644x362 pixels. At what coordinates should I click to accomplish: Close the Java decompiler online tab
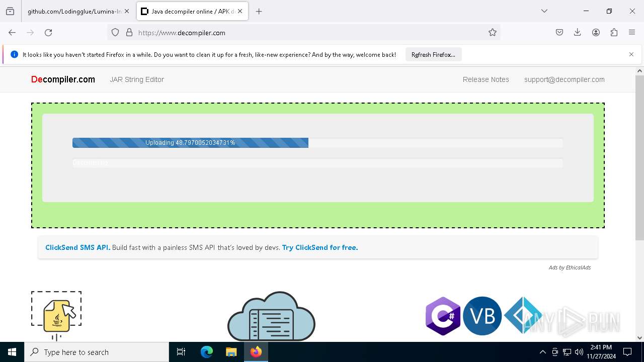(x=240, y=11)
